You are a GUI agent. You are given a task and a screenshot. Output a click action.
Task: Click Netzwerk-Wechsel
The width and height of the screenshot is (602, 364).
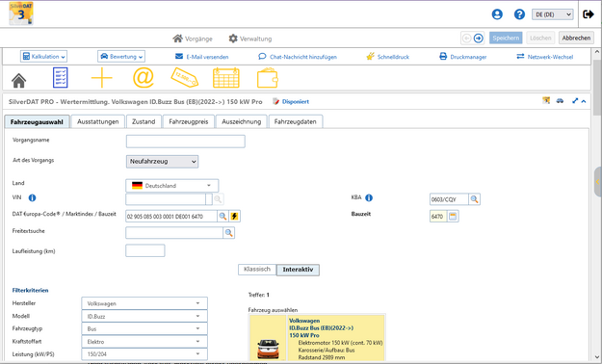[545, 57]
